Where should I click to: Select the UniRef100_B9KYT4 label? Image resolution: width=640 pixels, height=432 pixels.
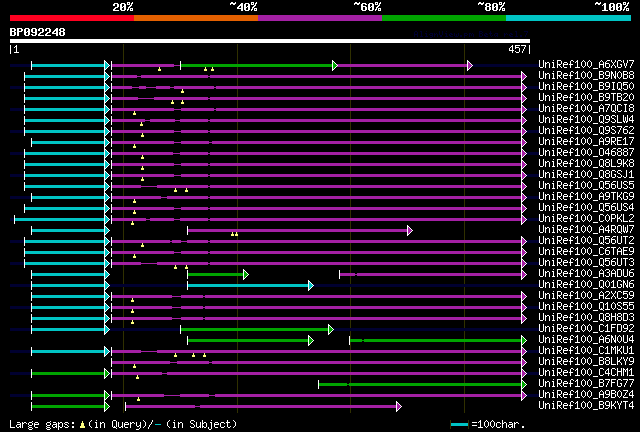[x=586, y=406]
